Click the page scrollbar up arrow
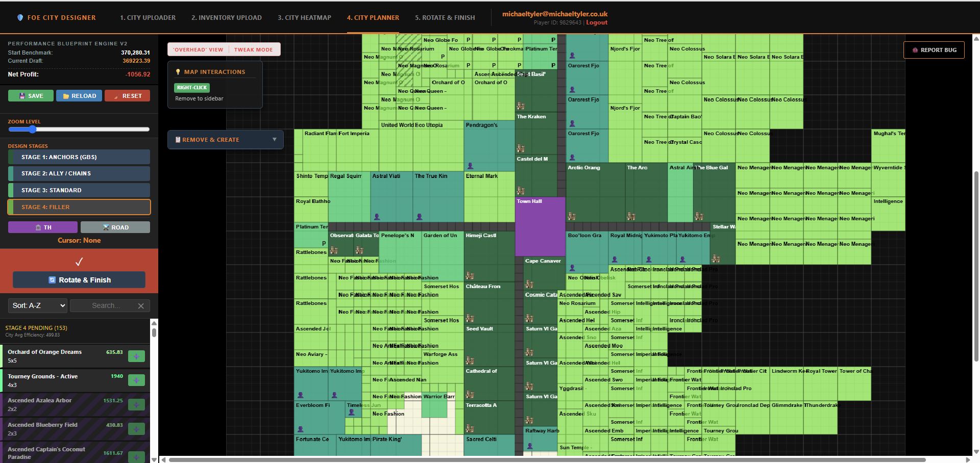This screenshot has width=980, height=463. point(976,38)
